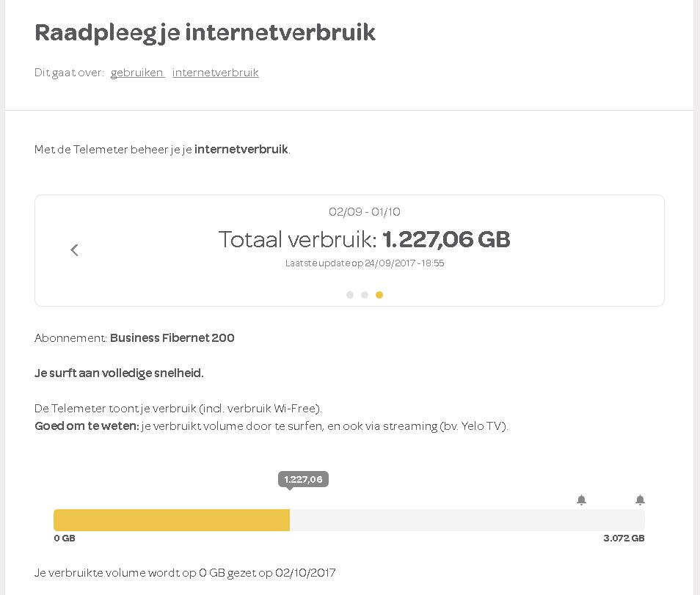Image resolution: width=700 pixels, height=595 pixels.
Task: Click the "Totaal verbruik: 1.227,06 GB" text
Action: click(364, 240)
